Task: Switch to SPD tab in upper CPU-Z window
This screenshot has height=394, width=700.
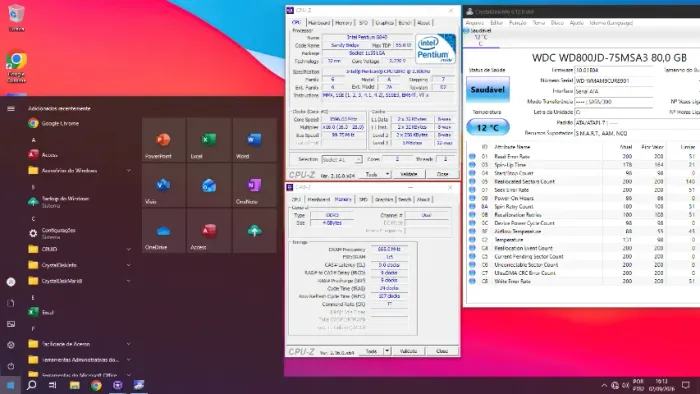Action: click(363, 22)
